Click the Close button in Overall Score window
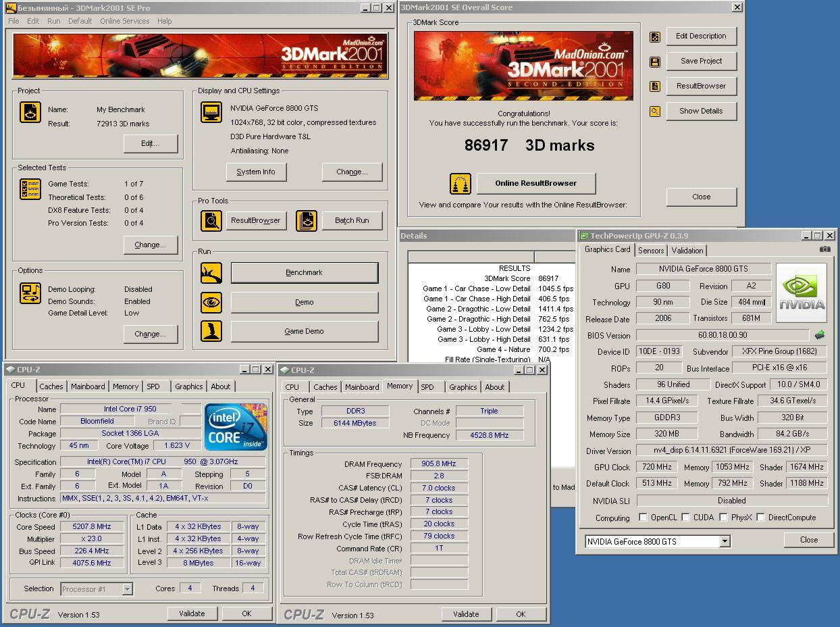The image size is (840, 627). (x=701, y=197)
